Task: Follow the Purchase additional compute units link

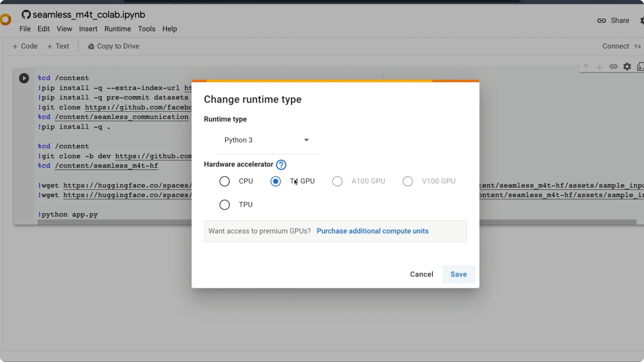Action: click(x=373, y=231)
